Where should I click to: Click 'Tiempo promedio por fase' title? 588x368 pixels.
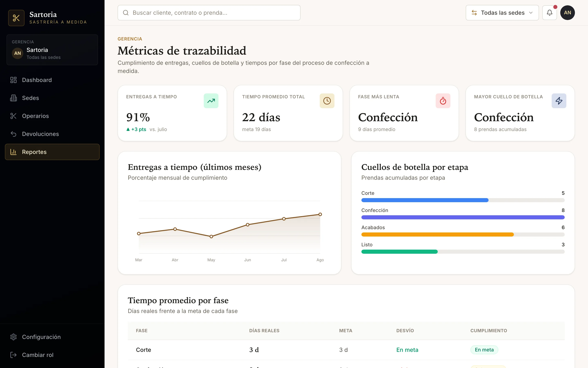178,300
